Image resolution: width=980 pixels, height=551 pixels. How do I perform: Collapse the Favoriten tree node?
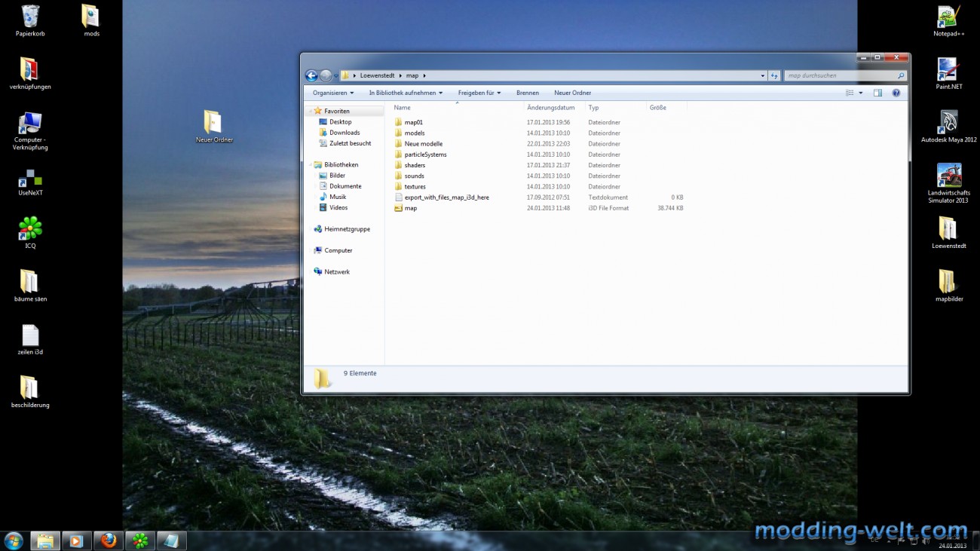click(x=310, y=111)
